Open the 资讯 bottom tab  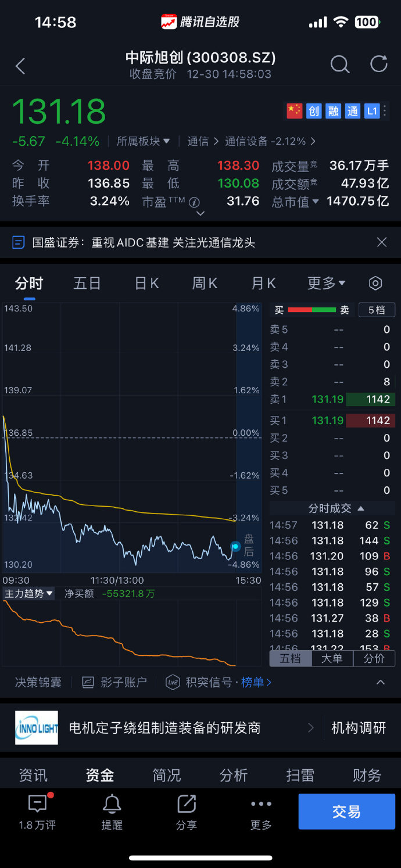coord(33,775)
